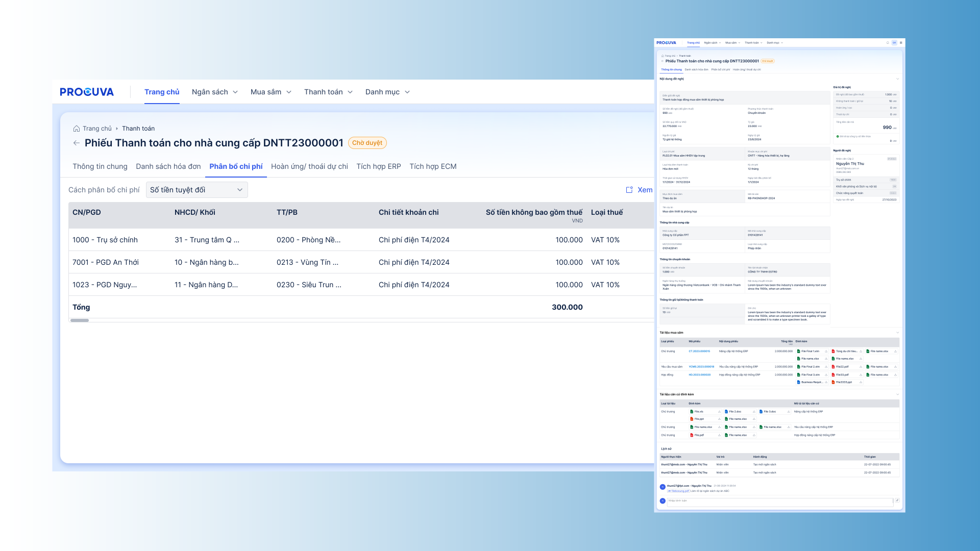The image size is (980, 551).
Task: Collapse the Nội dung đề nghị section
Action: pyautogui.click(x=898, y=79)
